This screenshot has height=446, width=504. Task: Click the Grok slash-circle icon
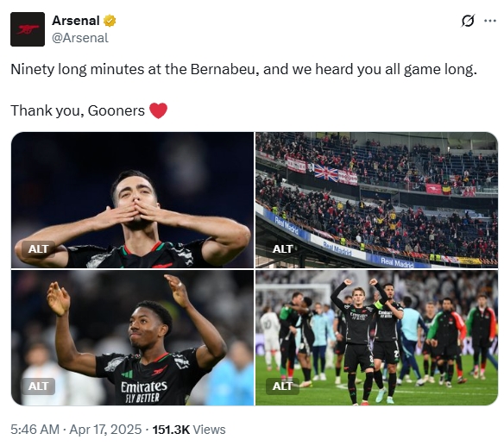point(468,21)
